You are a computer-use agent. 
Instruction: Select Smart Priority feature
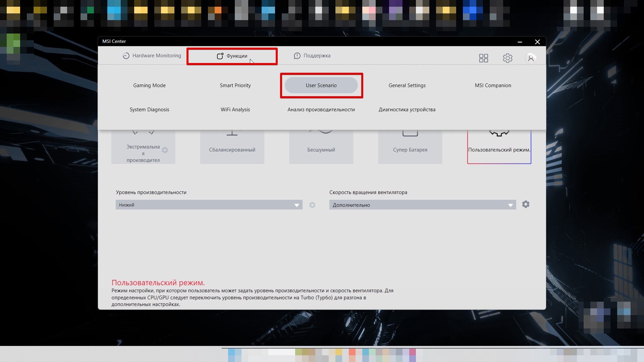click(235, 85)
